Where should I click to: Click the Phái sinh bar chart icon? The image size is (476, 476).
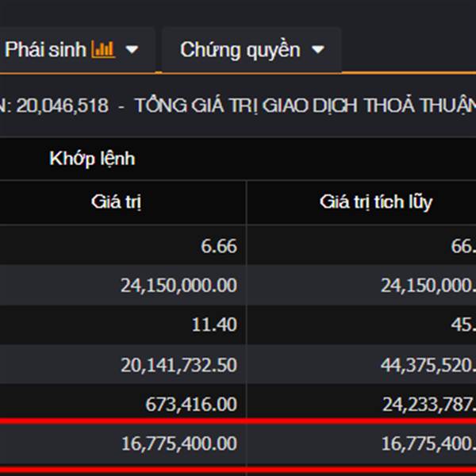point(103,50)
